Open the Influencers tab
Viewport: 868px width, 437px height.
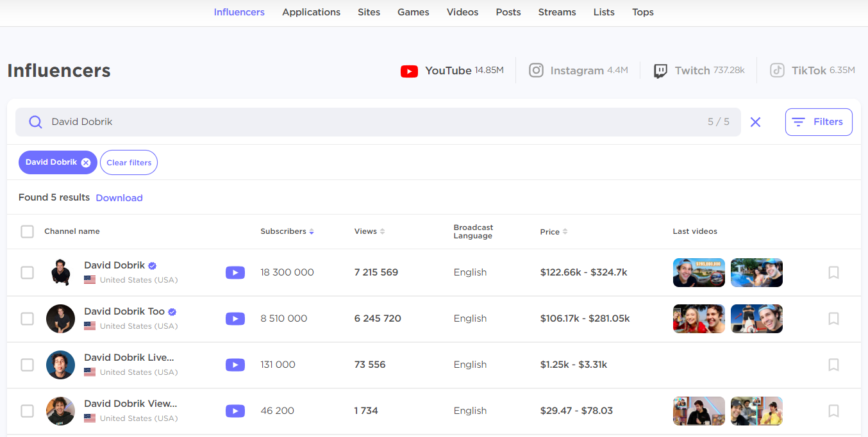239,12
